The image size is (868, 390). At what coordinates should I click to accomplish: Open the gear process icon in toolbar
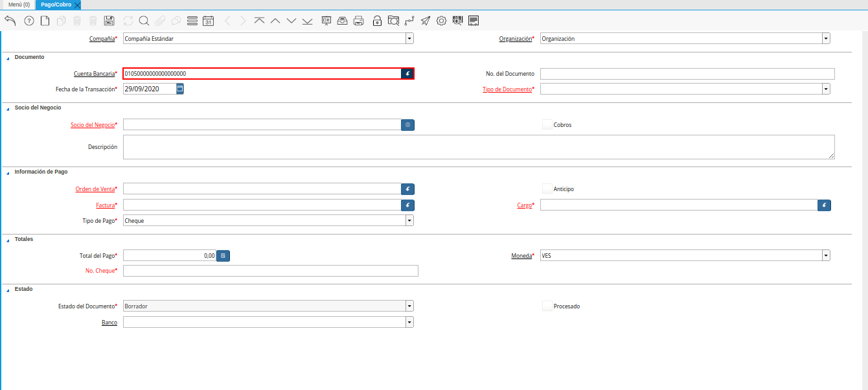441,21
